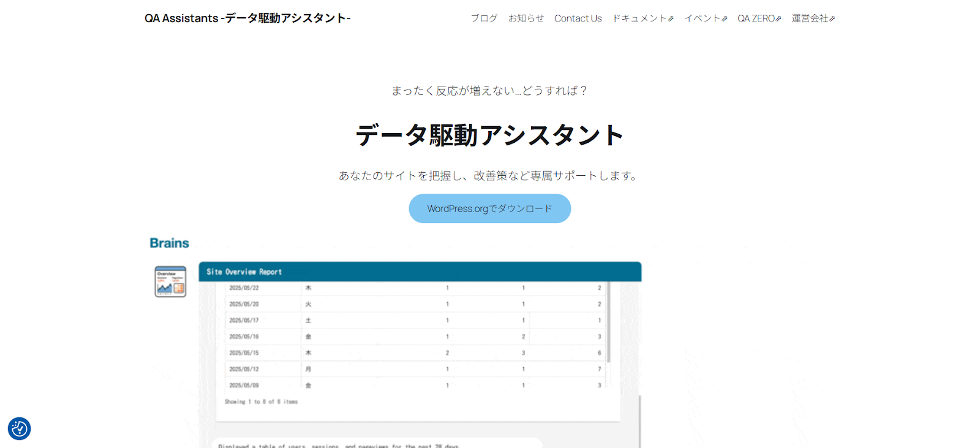The width and height of the screenshot is (980, 448).
Task: Click the external-link arrow beside イベント
Action: click(725, 19)
